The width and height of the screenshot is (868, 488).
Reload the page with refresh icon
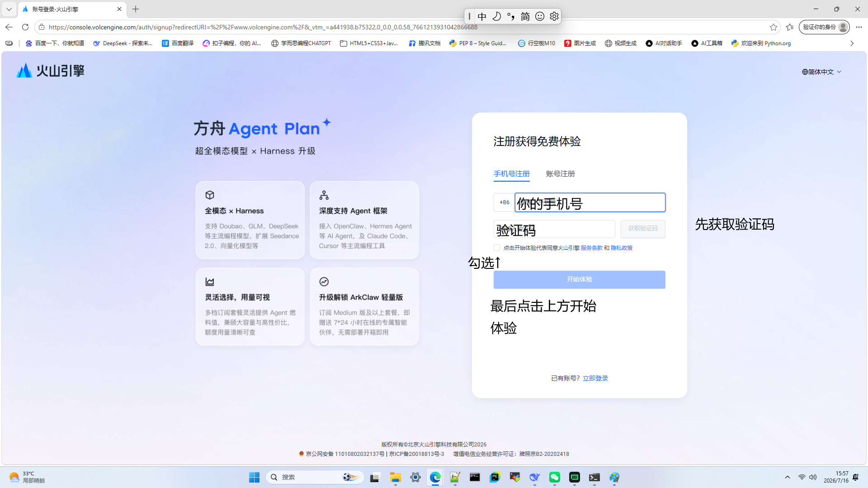25,27
